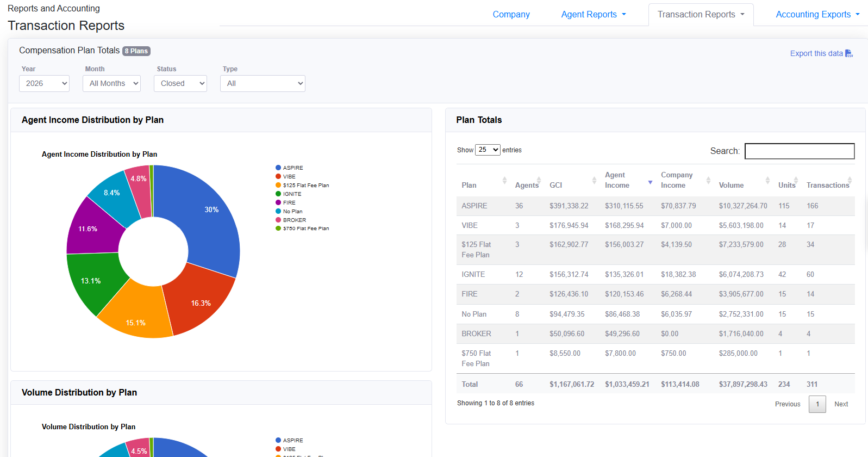Toggle IGNITE legend entry in income chart
868x457 pixels.
[288, 194]
